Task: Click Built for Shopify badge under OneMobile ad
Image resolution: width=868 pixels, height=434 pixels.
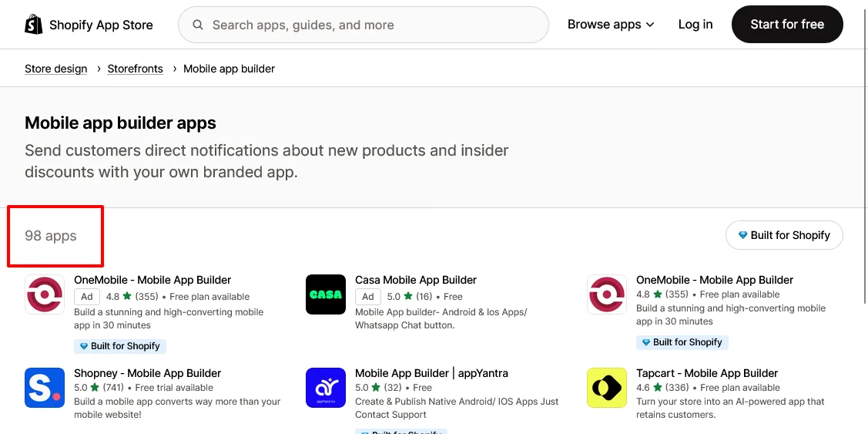Action: 120,346
